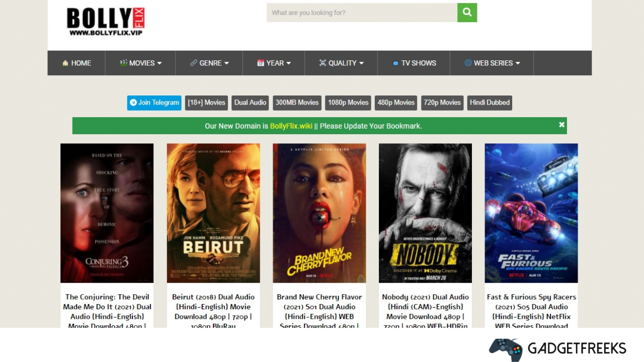Open The Conjuring: The Devil title link
This screenshot has height=362, width=644.
(107, 310)
